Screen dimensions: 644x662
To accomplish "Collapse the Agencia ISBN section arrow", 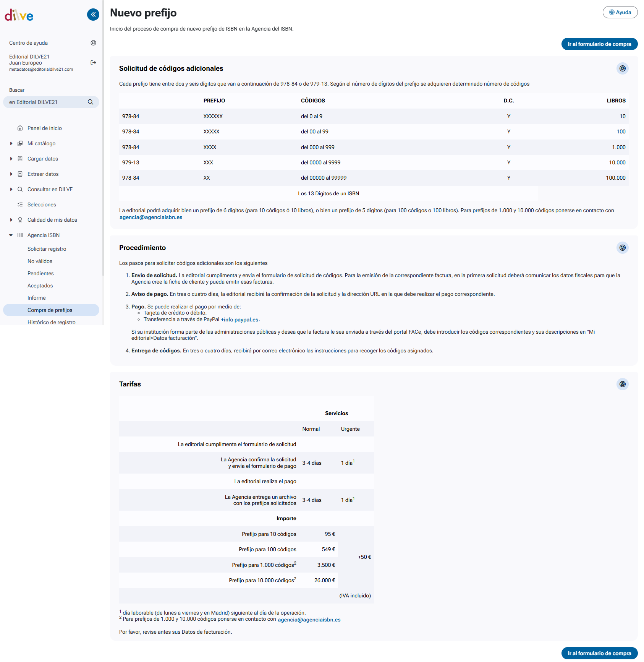I will click(x=11, y=235).
